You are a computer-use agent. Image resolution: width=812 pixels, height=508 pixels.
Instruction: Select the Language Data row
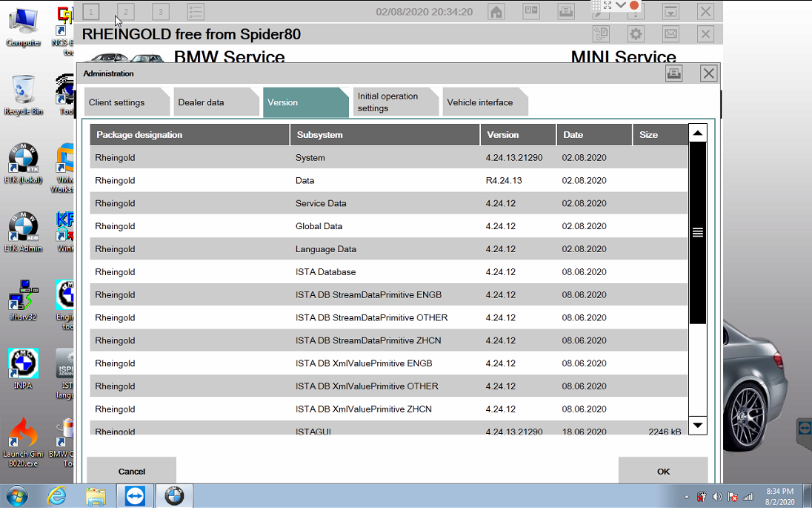coord(388,249)
